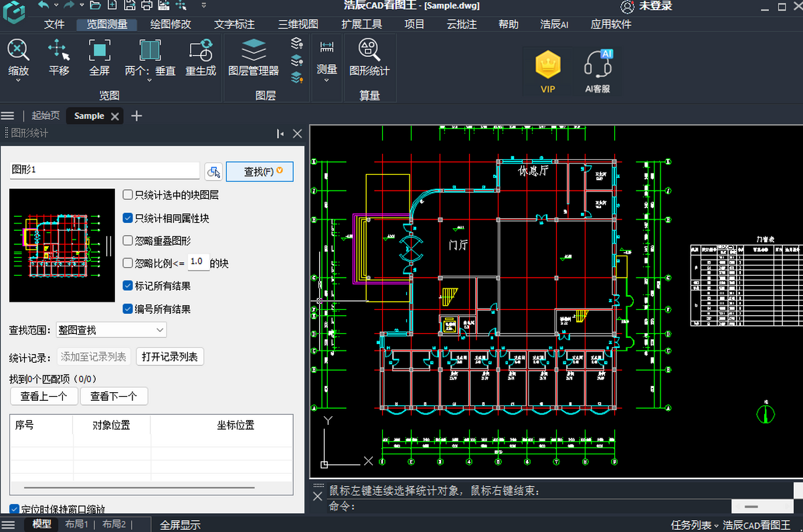Click the drawing preview thumbnail in the panel

coord(62,246)
